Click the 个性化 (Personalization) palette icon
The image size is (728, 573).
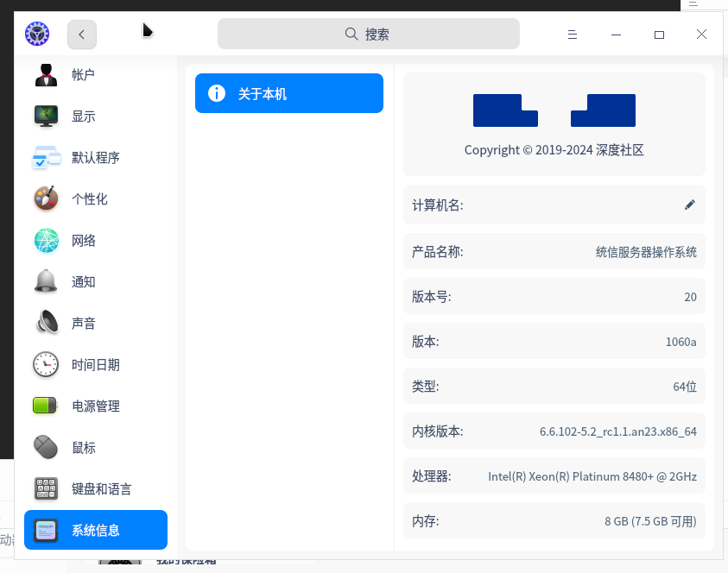[46, 199]
